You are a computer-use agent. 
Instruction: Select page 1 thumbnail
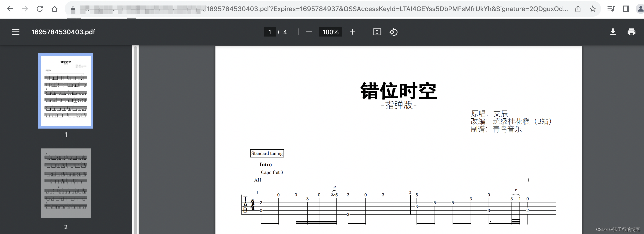tap(66, 91)
